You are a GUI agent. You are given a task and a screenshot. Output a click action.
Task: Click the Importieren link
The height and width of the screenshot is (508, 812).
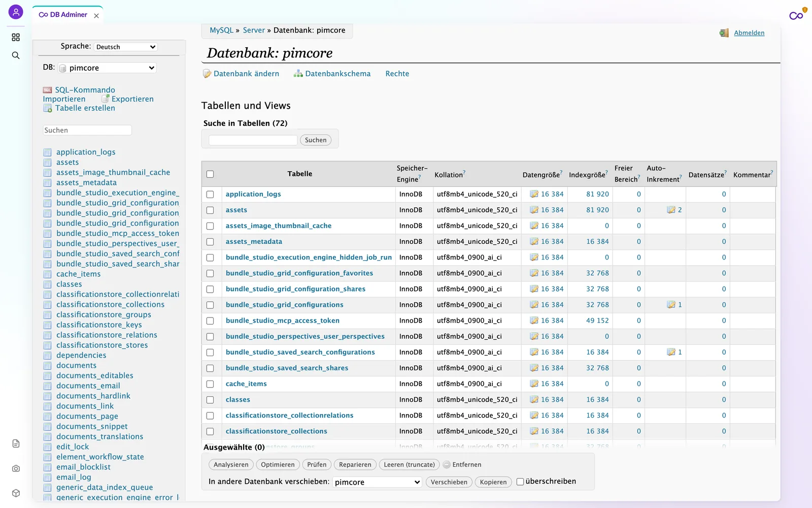pyautogui.click(x=64, y=99)
